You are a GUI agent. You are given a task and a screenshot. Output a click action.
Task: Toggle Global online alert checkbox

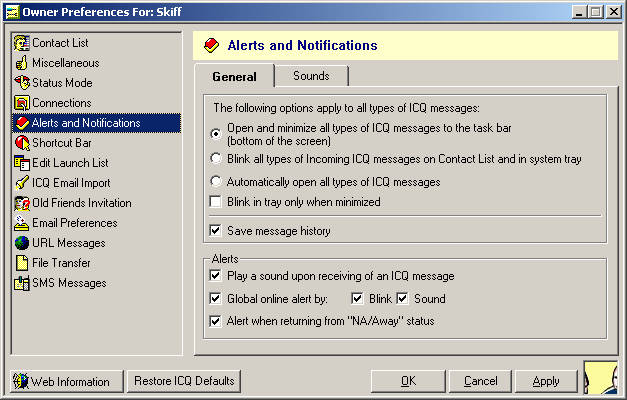click(x=216, y=298)
